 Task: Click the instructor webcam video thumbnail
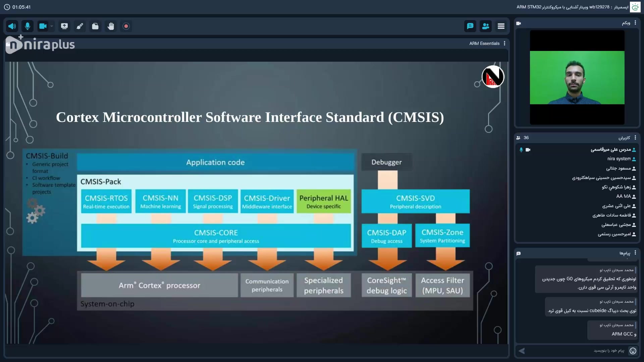click(577, 77)
